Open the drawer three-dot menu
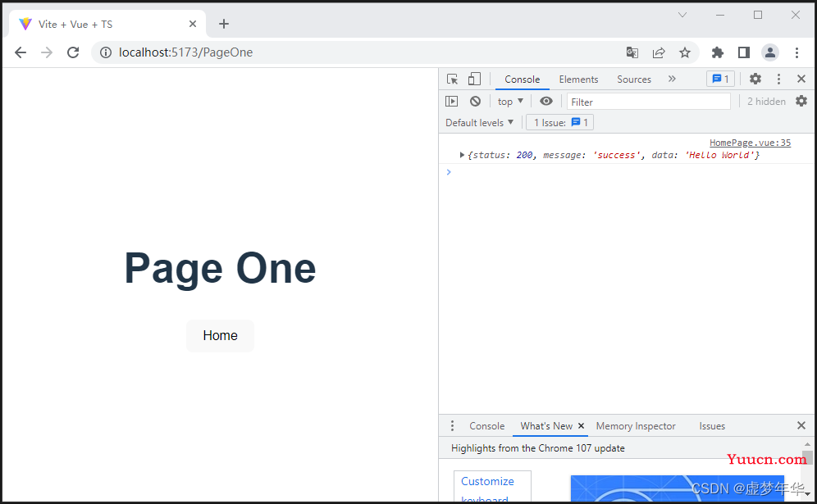This screenshot has height=504, width=817. click(x=452, y=426)
